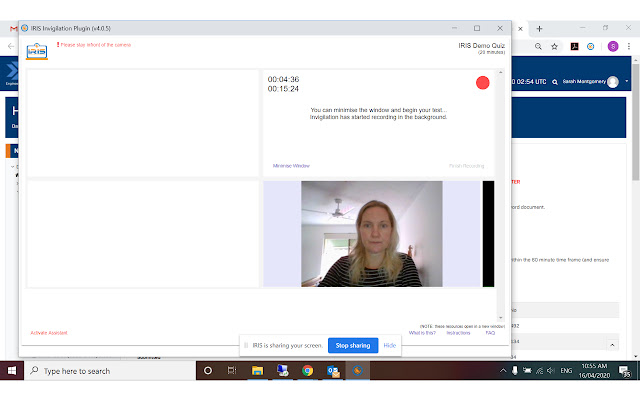Click the scroll-up arrow of the plugin scrollbar

pyautogui.click(x=501, y=72)
